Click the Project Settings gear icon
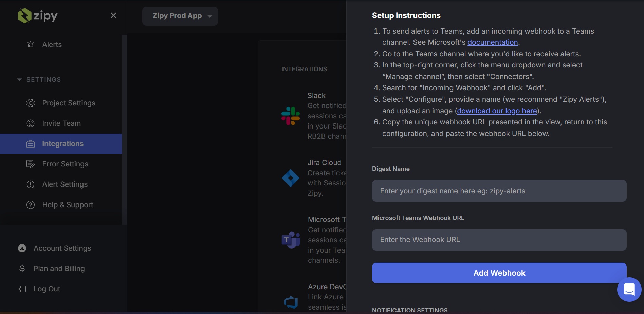This screenshot has width=644, height=314. tap(31, 103)
